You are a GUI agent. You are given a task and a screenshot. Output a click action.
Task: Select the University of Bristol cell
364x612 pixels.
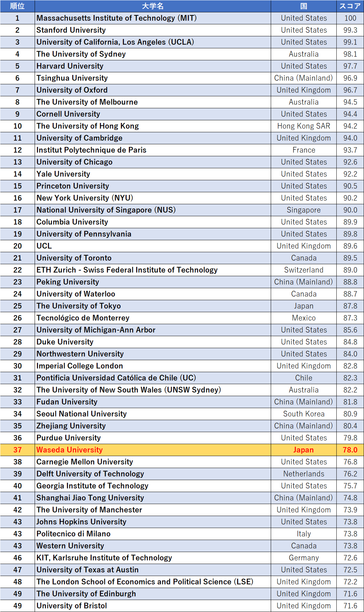[153, 606]
